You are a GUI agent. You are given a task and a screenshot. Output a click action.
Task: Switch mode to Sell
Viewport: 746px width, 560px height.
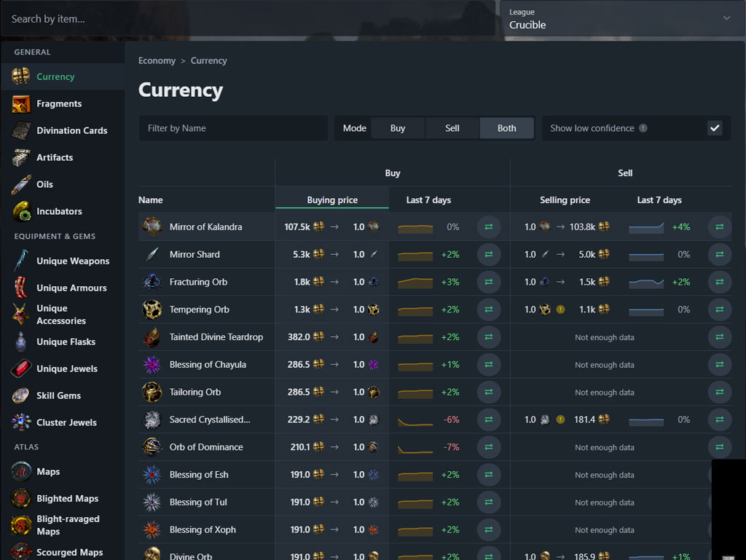(452, 128)
